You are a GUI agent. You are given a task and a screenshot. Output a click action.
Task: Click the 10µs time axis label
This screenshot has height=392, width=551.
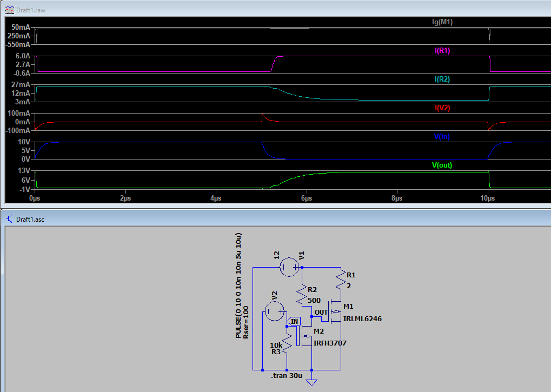click(487, 198)
